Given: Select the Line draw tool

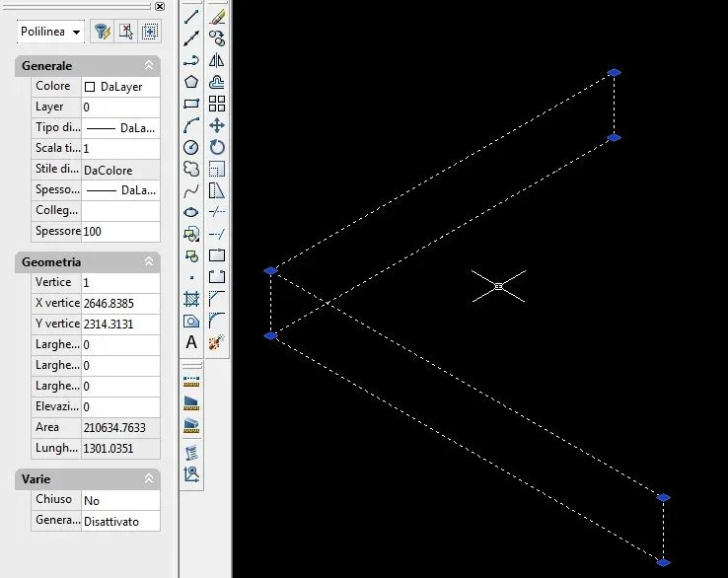Looking at the screenshot, I should click(191, 17).
